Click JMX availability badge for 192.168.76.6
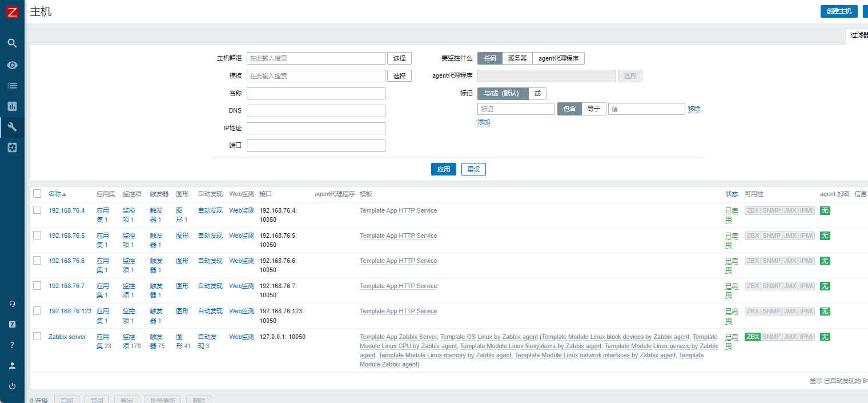 (x=790, y=261)
